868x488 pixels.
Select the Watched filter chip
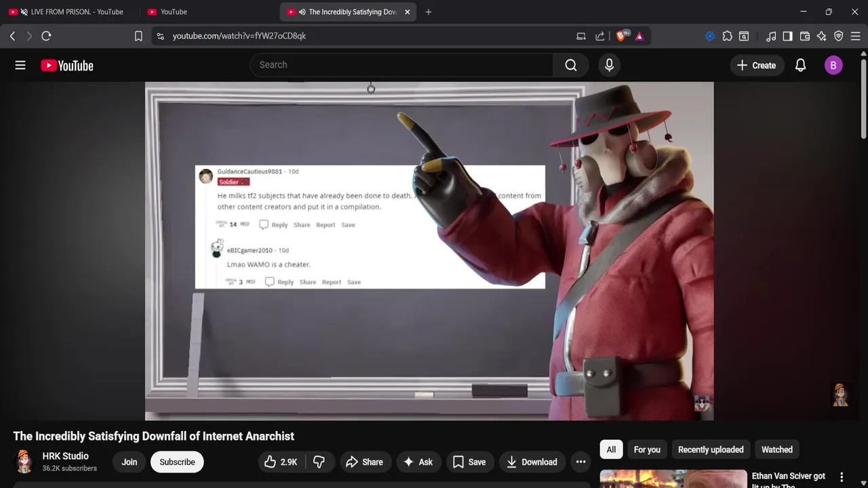[777, 449]
